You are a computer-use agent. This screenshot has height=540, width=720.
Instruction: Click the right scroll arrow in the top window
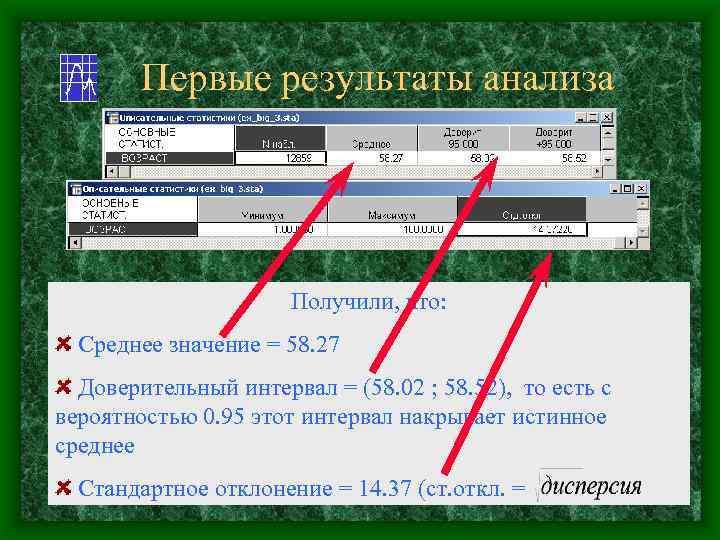click(596, 172)
